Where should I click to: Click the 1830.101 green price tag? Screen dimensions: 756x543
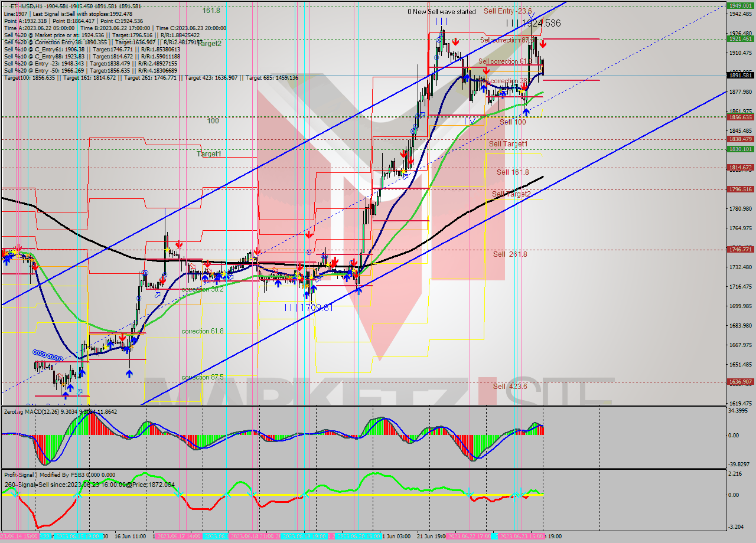coord(741,149)
